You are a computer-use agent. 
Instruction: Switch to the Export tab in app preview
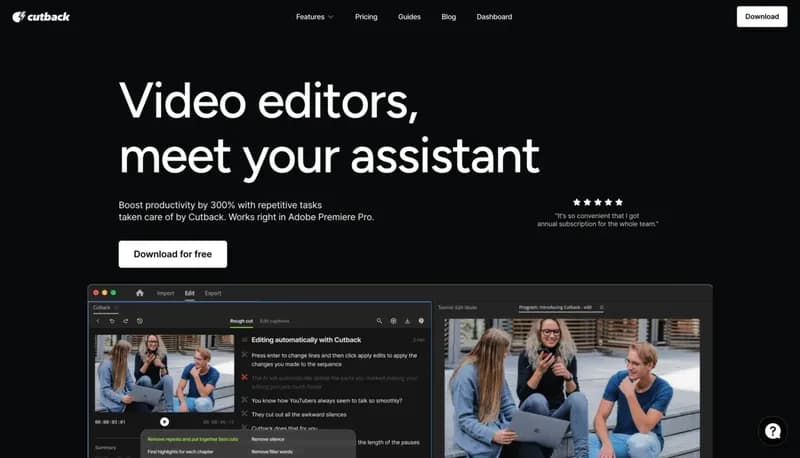tap(213, 293)
